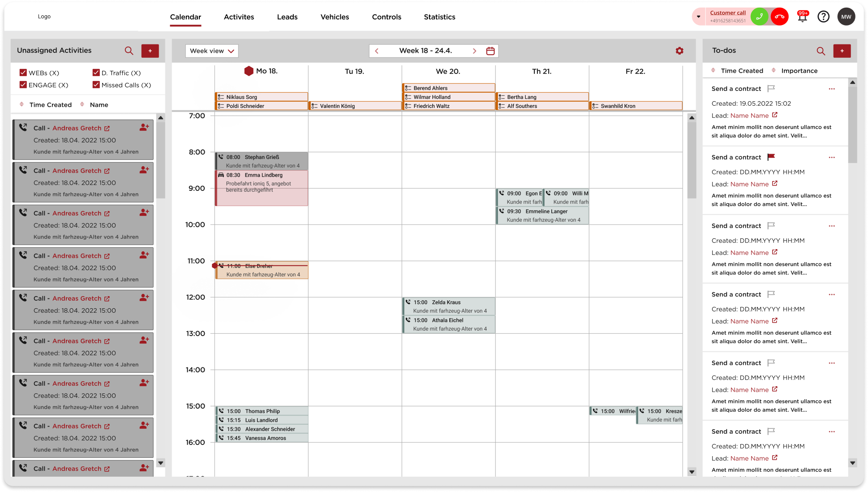This screenshot has height=492, width=868.
Task: Open options menu of first to-do
Action: pos(832,89)
